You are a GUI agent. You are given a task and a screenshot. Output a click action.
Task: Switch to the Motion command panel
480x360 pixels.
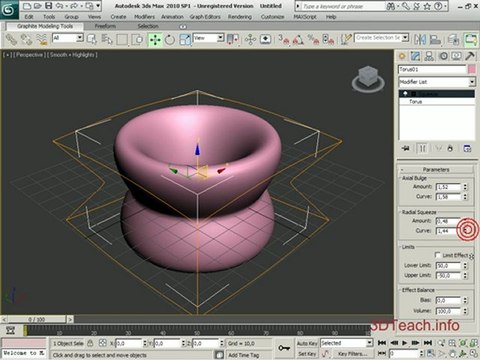(443, 56)
